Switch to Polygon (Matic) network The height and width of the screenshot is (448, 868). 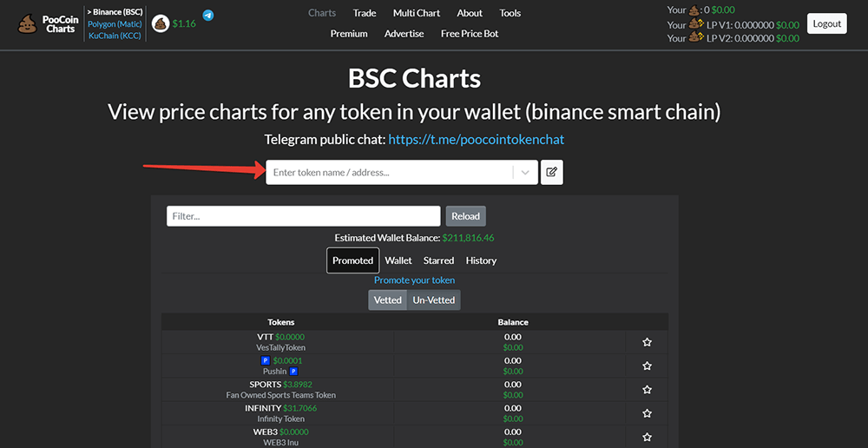click(x=115, y=23)
